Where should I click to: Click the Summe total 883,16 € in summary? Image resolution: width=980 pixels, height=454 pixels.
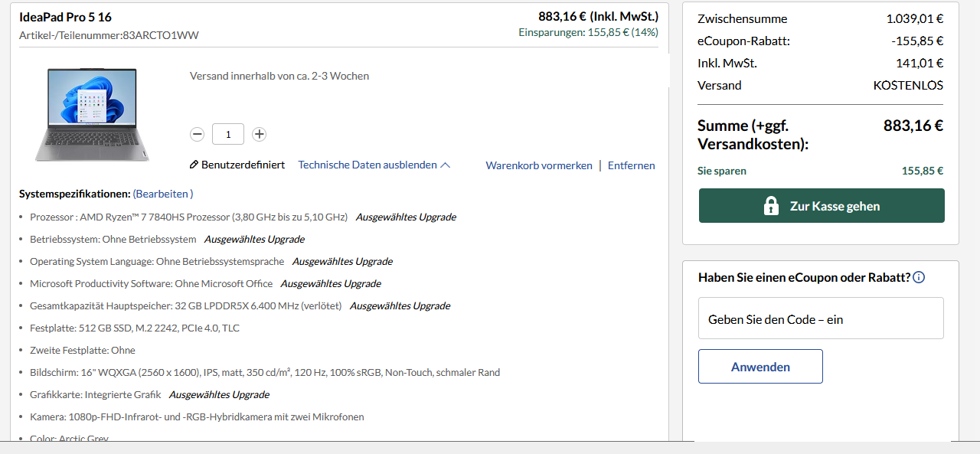coord(913,126)
